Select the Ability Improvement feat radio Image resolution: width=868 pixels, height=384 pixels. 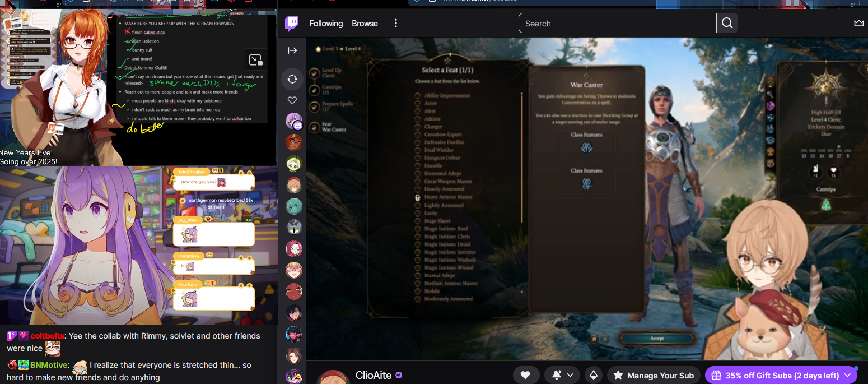pos(418,96)
